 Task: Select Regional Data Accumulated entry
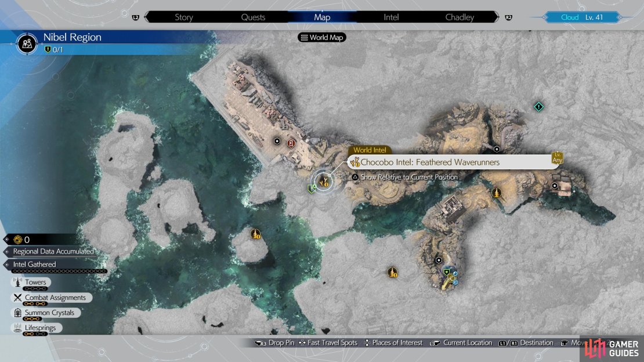tap(53, 251)
